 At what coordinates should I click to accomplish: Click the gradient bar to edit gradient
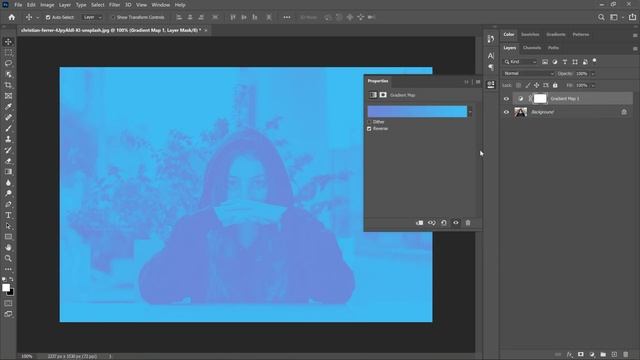click(x=417, y=112)
